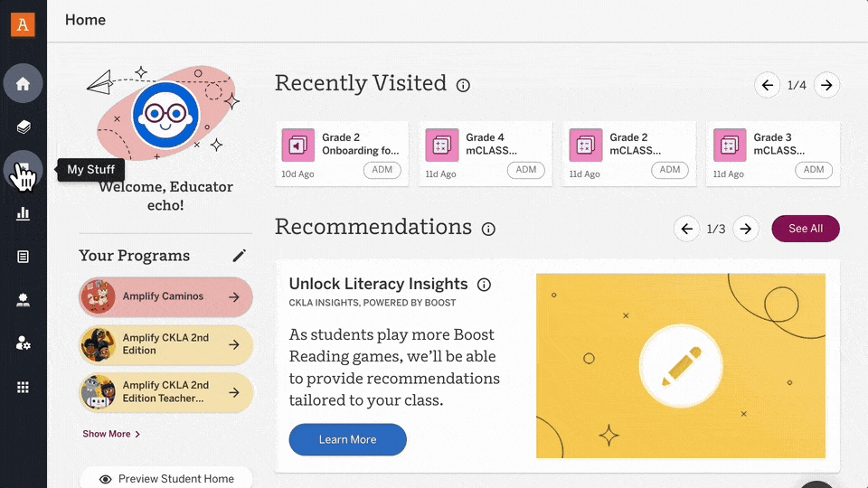Open My Stuff from the sidebar
868x488 pixels.
(23, 170)
